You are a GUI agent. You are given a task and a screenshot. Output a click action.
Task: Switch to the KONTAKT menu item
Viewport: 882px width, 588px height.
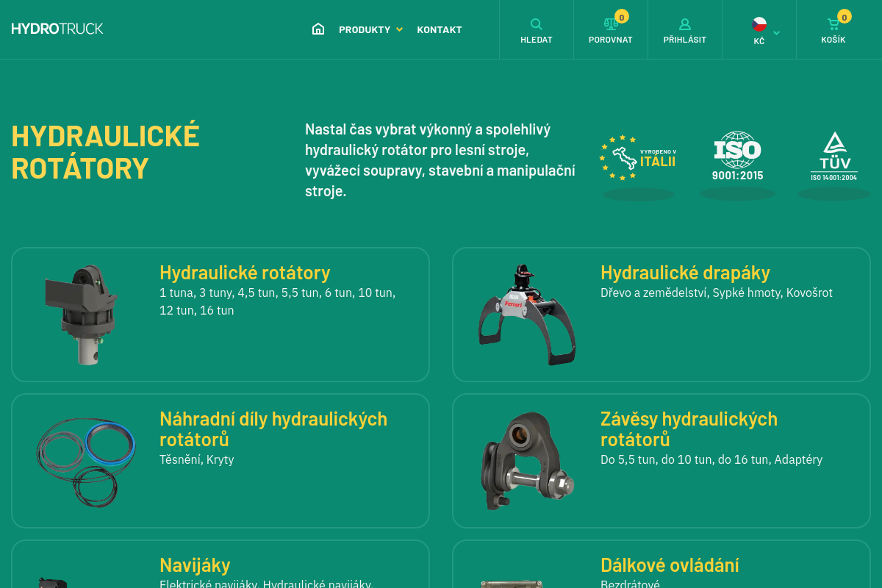[439, 29]
